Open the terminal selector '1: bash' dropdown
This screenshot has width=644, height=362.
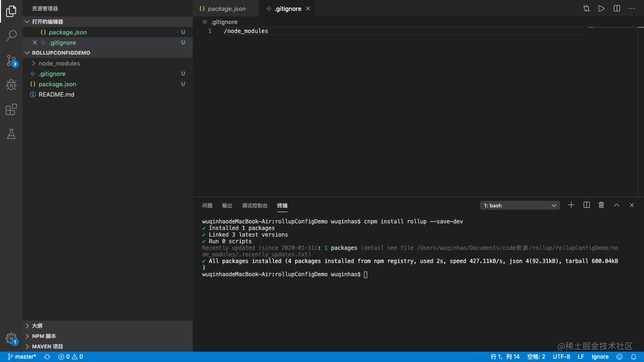tap(520, 206)
